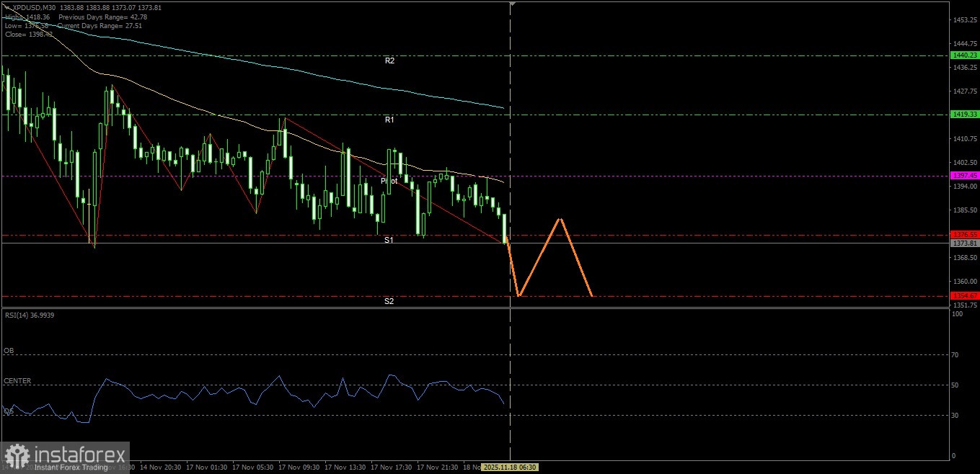Click the S2 support label on chart
This screenshot has height=474, width=980.
[x=390, y=301]
